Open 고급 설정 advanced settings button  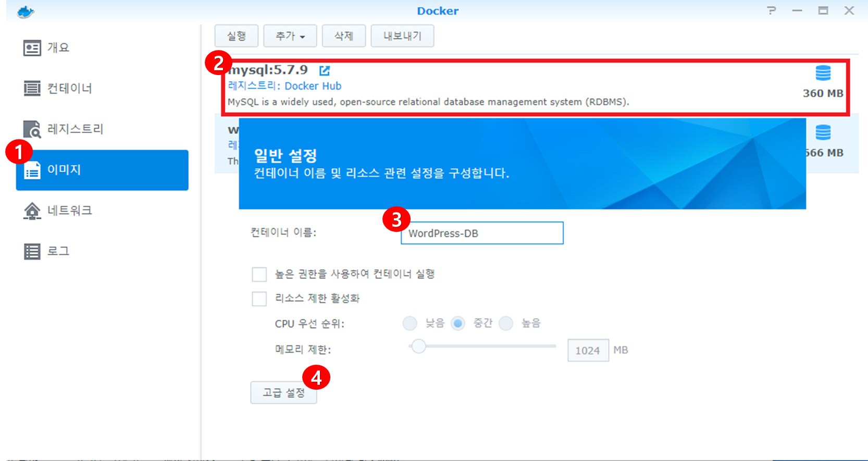point(283,393)
